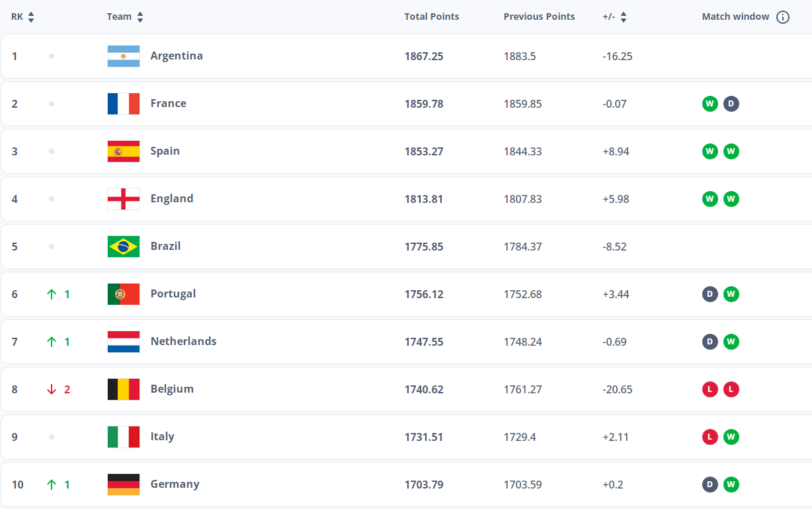Sort teams using the Team column arrows
The height and width of the screenshot is (509, 812).
(x=140, y=17)
